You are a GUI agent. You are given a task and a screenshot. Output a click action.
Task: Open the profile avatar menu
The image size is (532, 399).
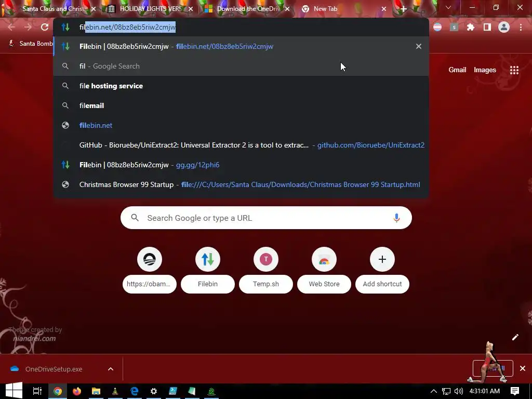click(x=504, y=27)
